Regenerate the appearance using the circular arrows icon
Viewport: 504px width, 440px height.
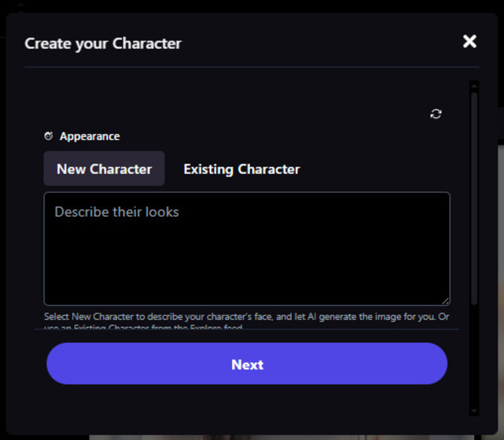point(436,114)
